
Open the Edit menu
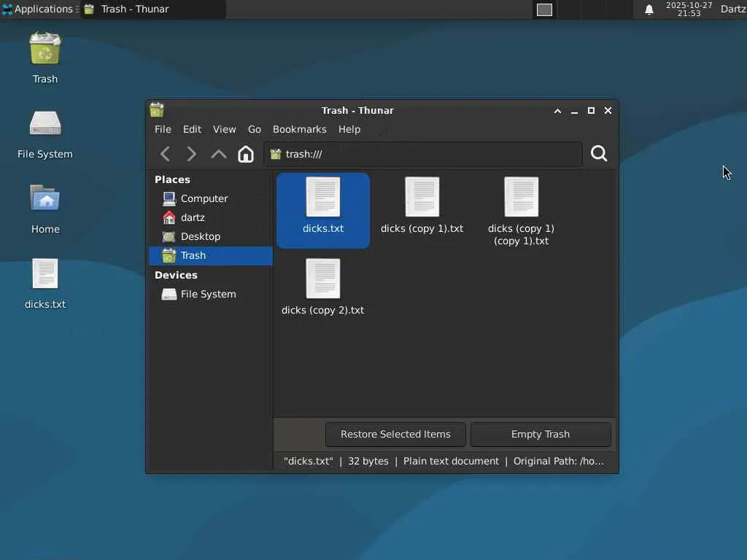192,130
